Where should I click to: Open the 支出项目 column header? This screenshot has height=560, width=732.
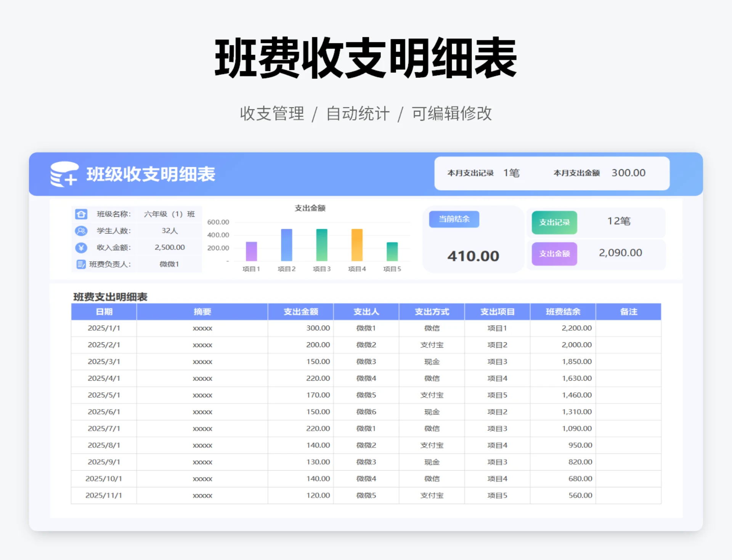[x=496, y=312]
